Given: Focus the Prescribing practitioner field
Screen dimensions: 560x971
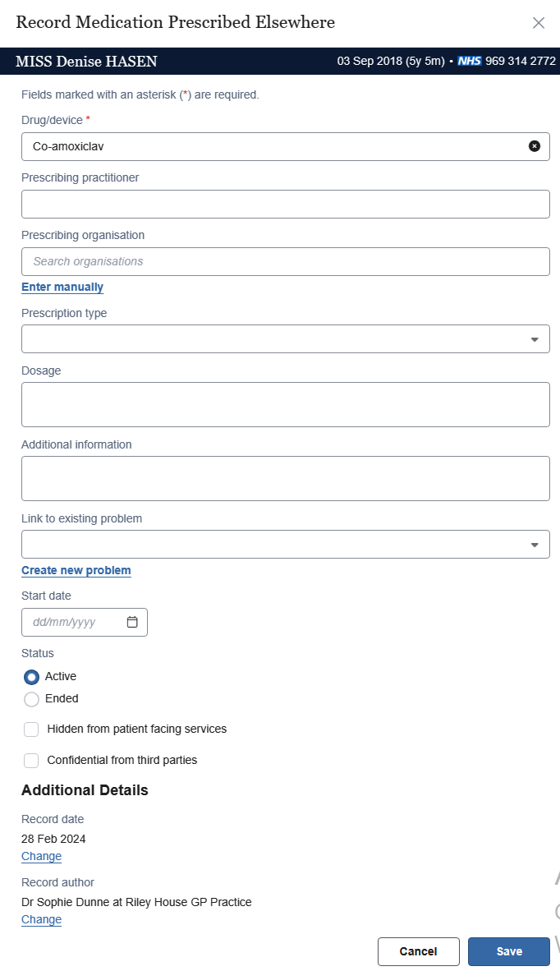Looking at the screenshot, I should (286, 204).
